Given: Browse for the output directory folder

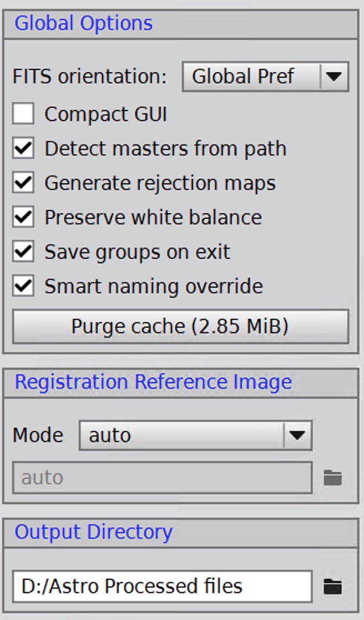Looking at the screenshot, I should pos(332,587).
